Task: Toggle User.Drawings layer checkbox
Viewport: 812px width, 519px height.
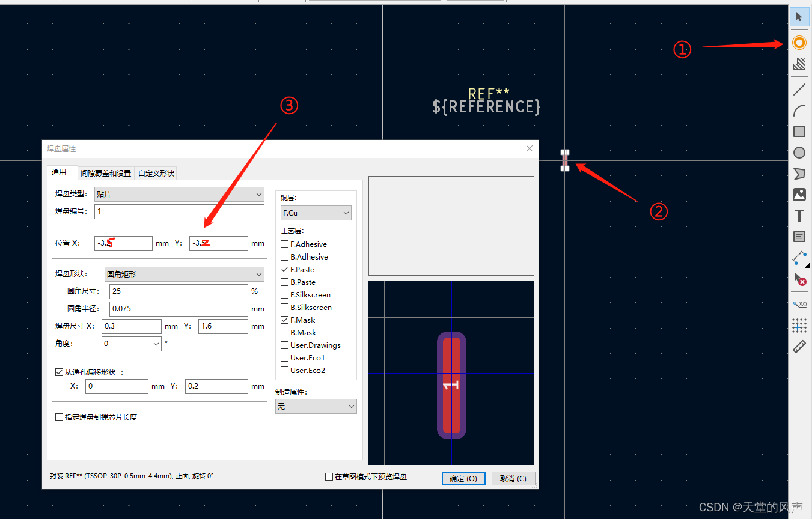Action: (x=285, y=345)
